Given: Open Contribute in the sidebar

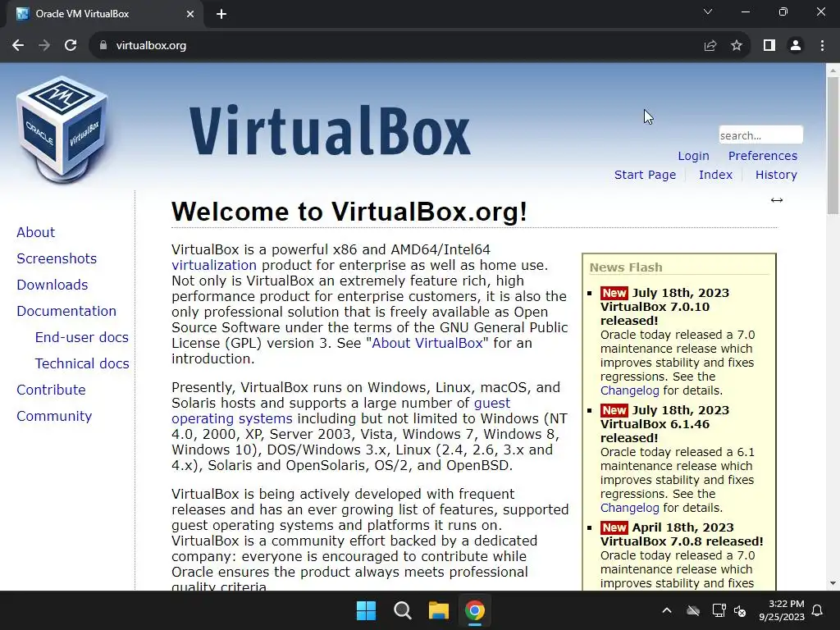Looking at the screenshot, I should tap(51, 390).
